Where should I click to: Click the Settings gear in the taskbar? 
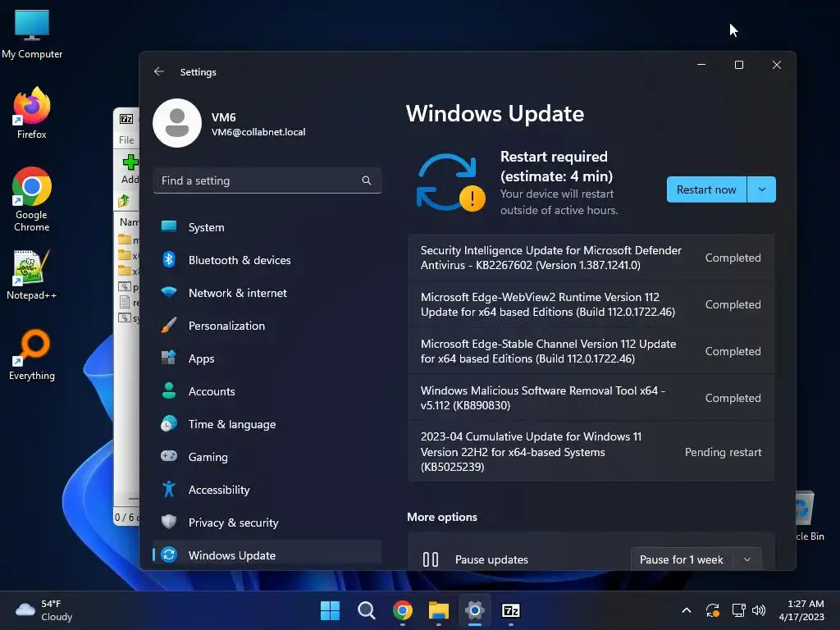tap(475, 610)
